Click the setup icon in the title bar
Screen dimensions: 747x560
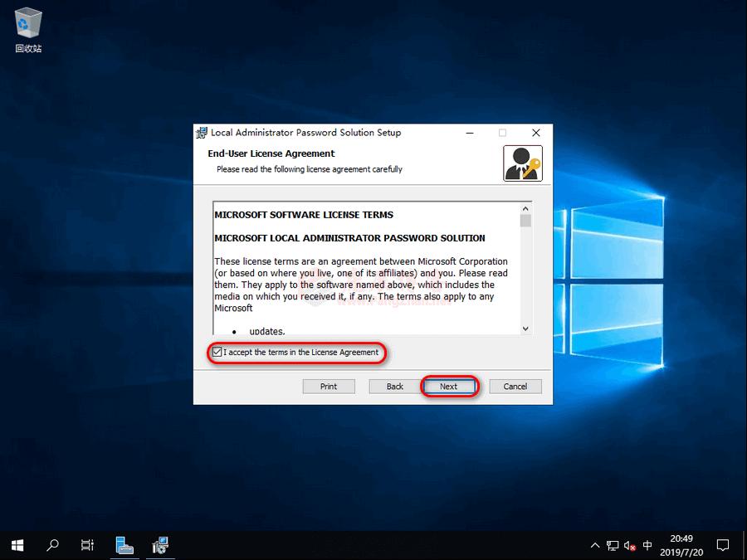click(202, 133)
